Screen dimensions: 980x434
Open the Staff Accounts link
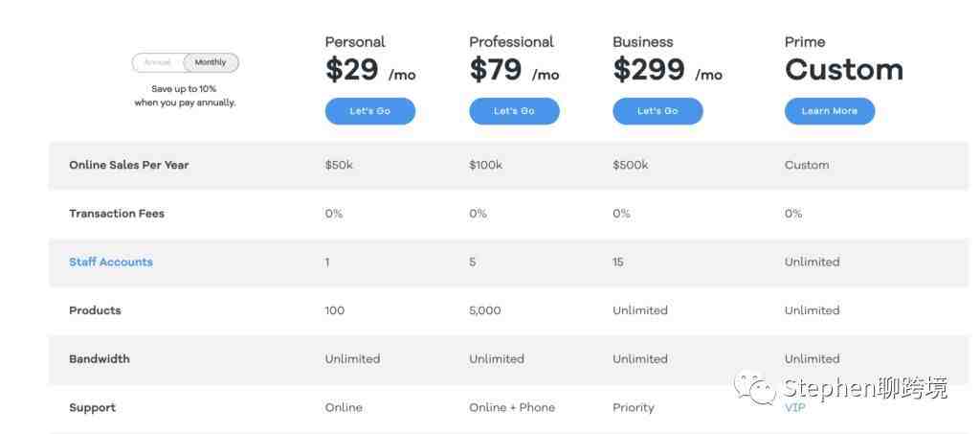pos(111,262)
